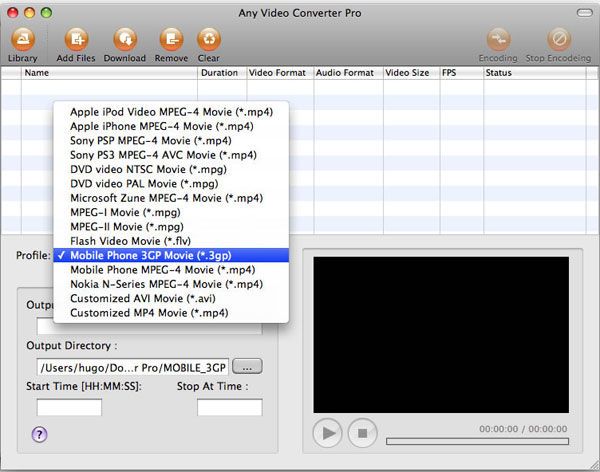Screen dimensions: 600x472
Task: Click the output directory path field
Action: [133, 367]
